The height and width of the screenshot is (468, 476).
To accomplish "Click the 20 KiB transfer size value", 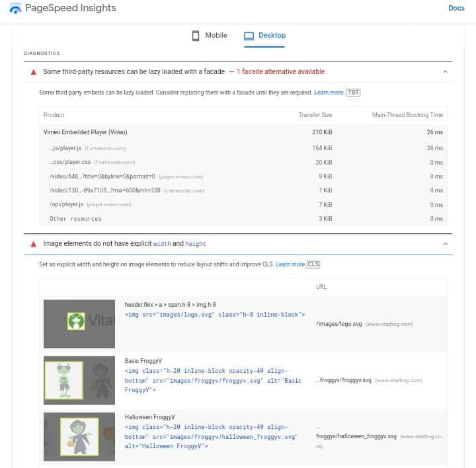I will 323,163.
